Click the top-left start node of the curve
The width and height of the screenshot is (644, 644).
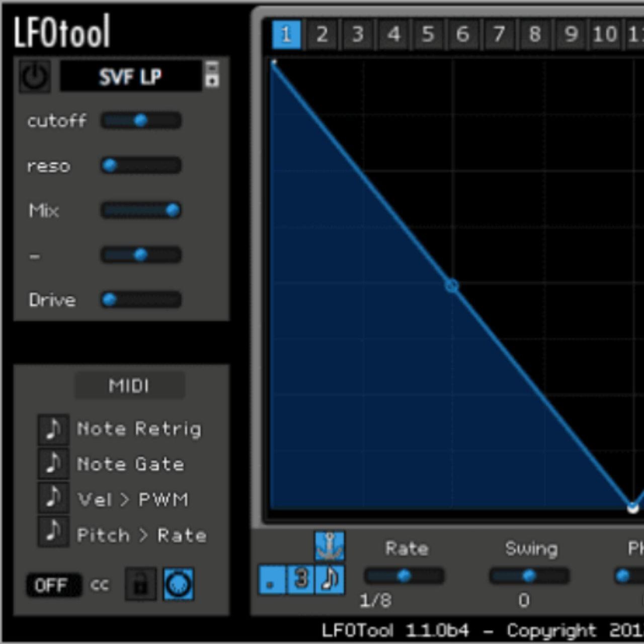274,63
